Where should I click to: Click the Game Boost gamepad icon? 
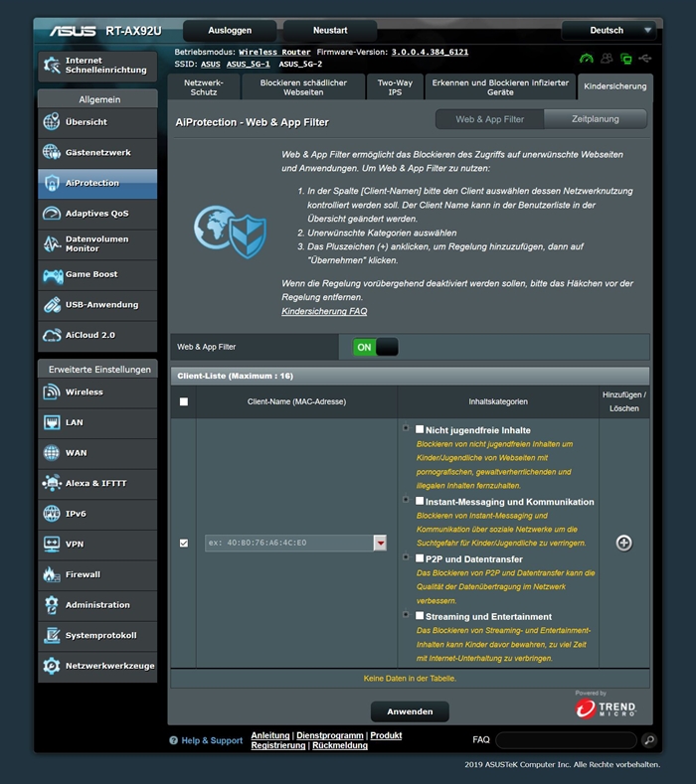click(x=53, y=274)
